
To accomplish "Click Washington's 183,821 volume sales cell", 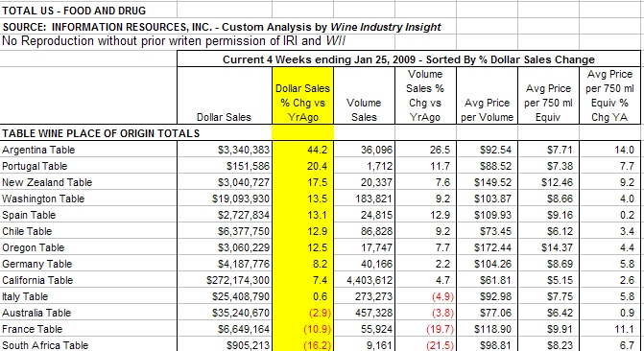I will click(x=364, y=199).
